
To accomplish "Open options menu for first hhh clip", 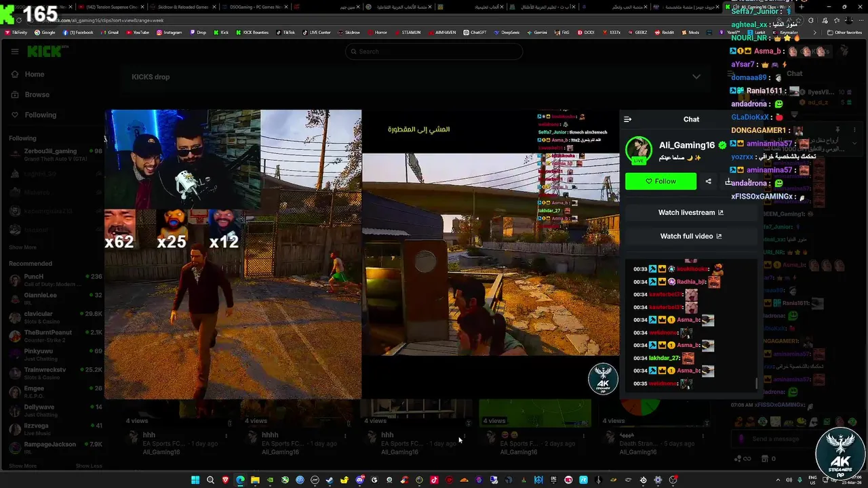I will pyautogui.click(x=226, y=436).
